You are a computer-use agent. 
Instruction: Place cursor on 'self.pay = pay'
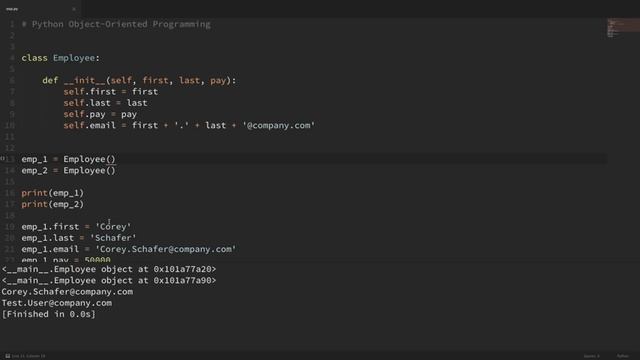(x=100, y=114)
